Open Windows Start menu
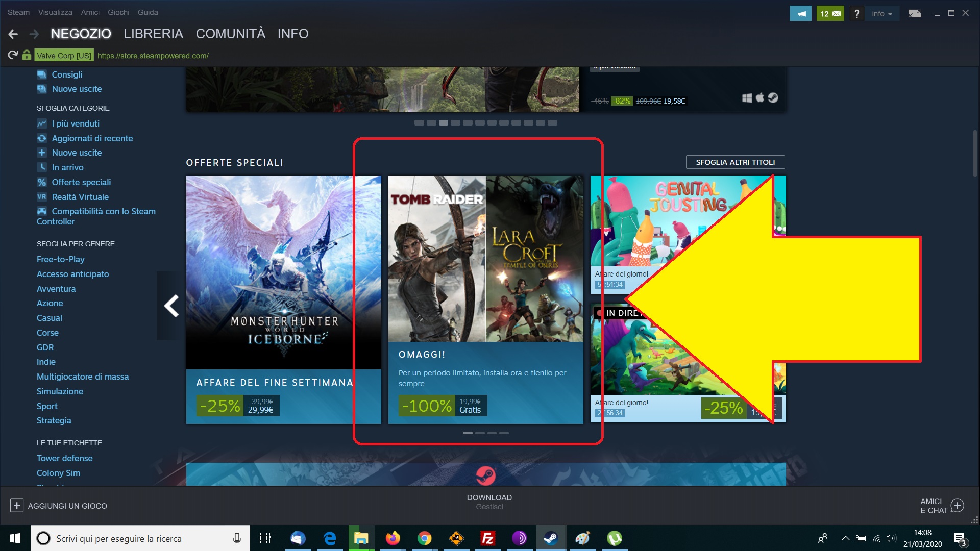The image size is (980, 551). click(15, 538)
